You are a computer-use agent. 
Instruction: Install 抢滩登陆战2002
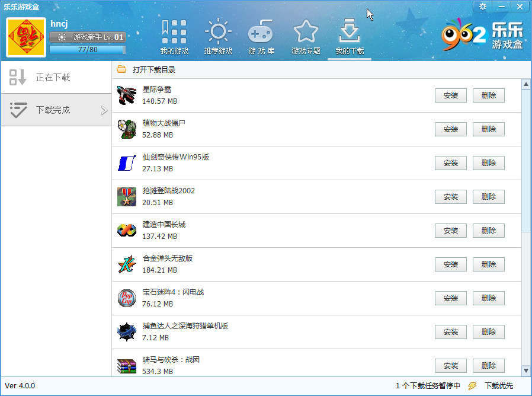click(x=451, y=197)
